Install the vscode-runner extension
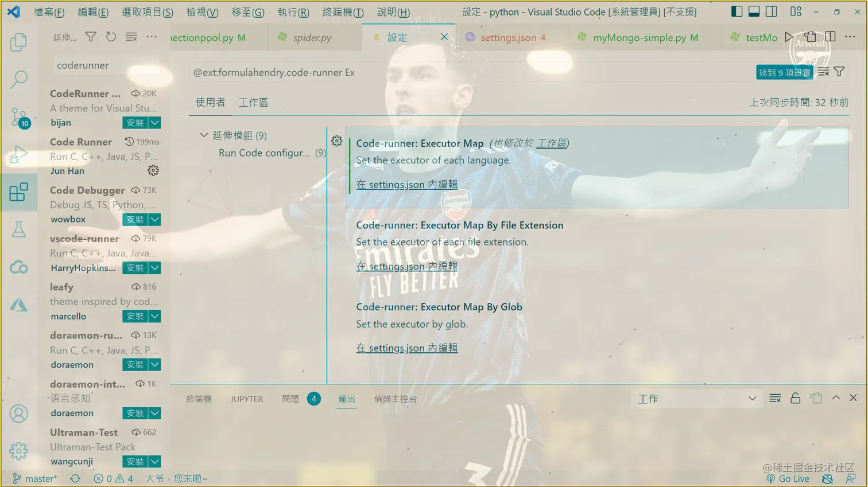 click(135, 268)
